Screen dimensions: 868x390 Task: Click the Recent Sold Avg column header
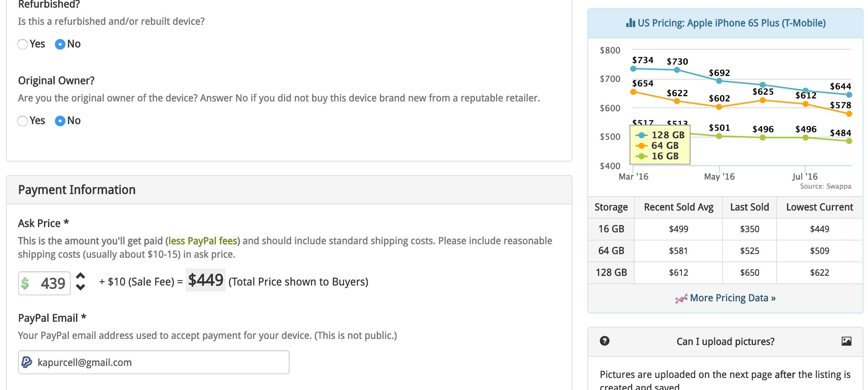(678, 207)
